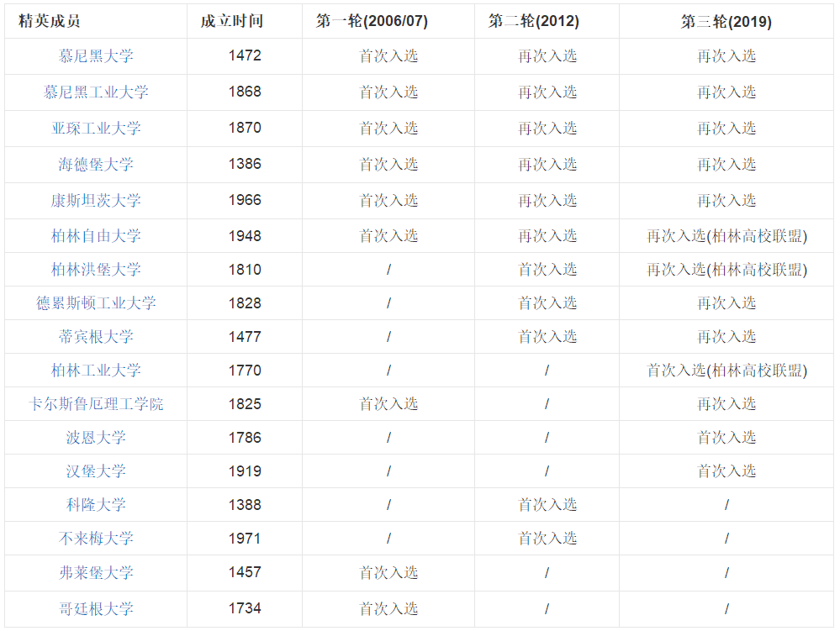
Task: Click founding year 1477
Action: [x=245, y=337]
